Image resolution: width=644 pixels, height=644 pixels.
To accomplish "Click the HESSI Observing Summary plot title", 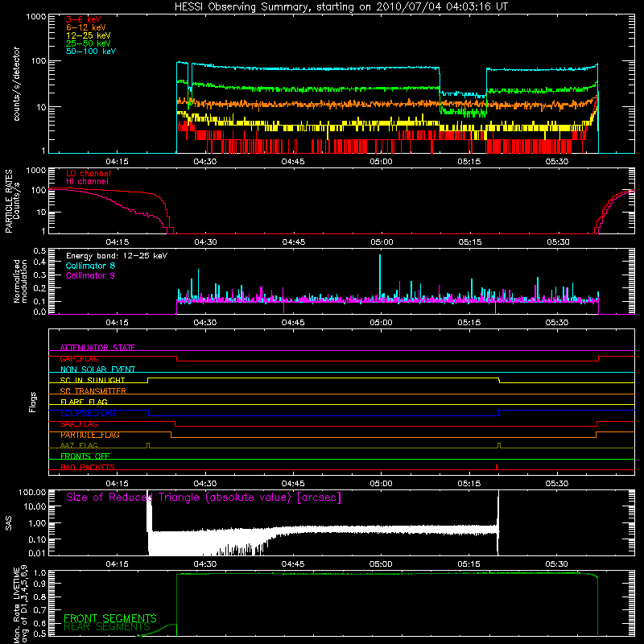I will click(x=341, y=7).
